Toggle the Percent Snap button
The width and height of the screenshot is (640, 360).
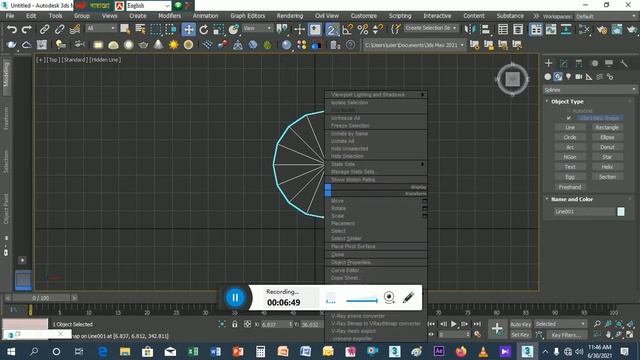tap(363, 29)
